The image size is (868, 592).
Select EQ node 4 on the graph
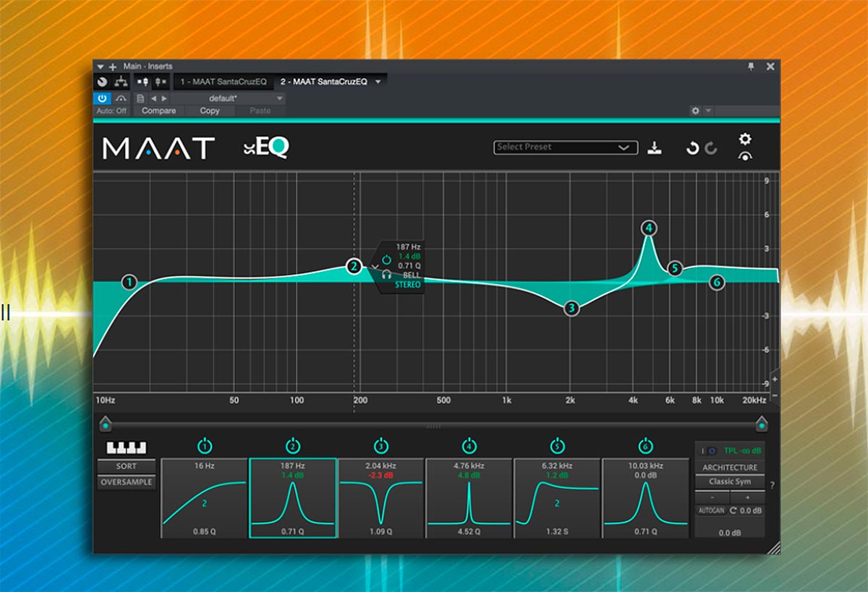[649, 228]
